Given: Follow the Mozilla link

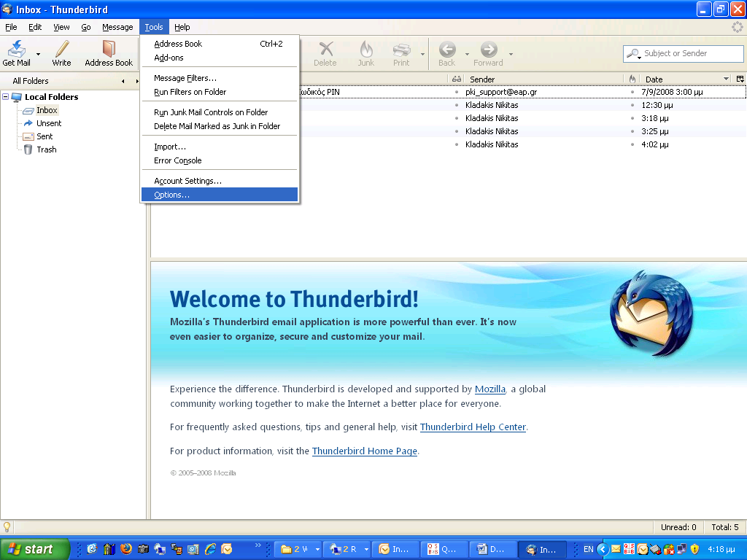Looking at the screenshot, I should coord(489,389).
